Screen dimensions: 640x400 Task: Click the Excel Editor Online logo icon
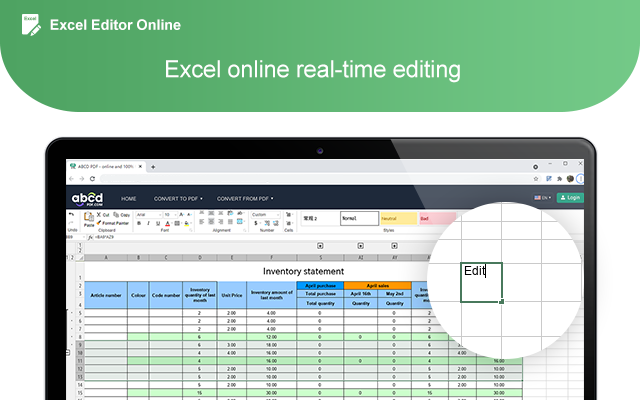[31, 25]
